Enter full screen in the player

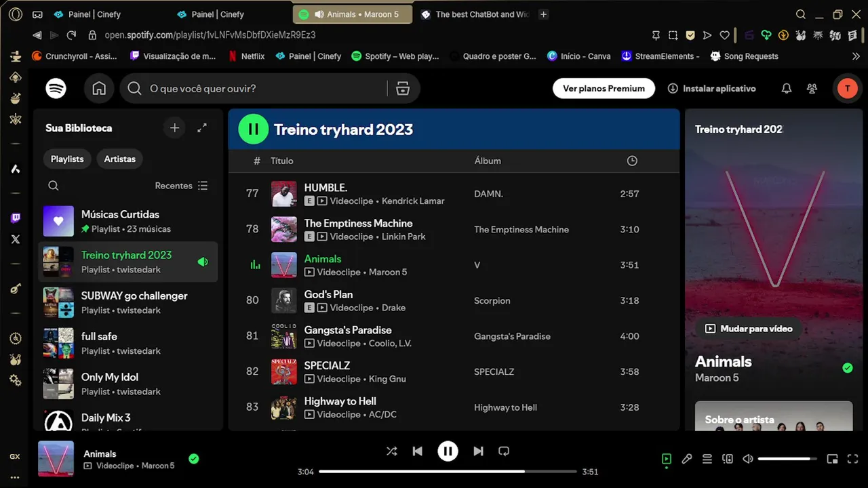[x=853, y=459]
